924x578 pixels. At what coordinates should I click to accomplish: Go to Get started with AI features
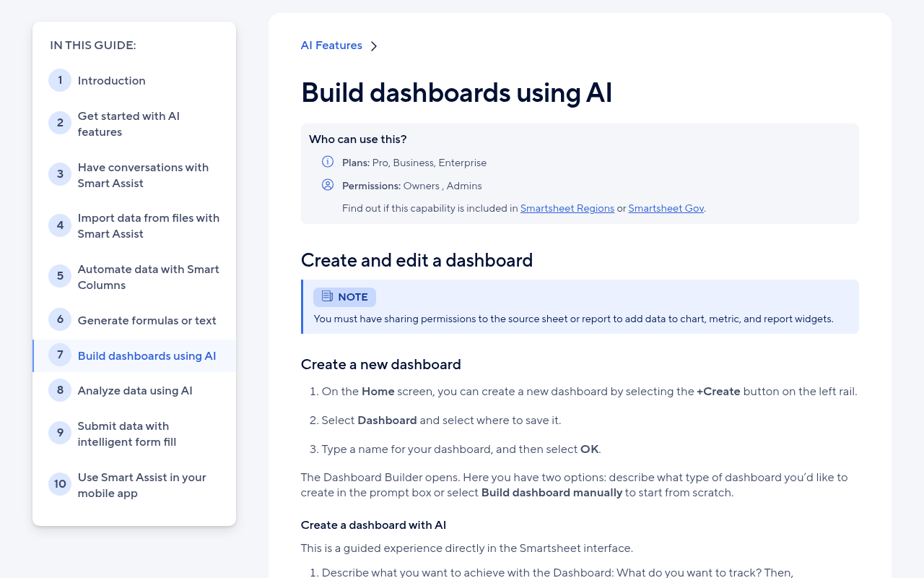128,124
